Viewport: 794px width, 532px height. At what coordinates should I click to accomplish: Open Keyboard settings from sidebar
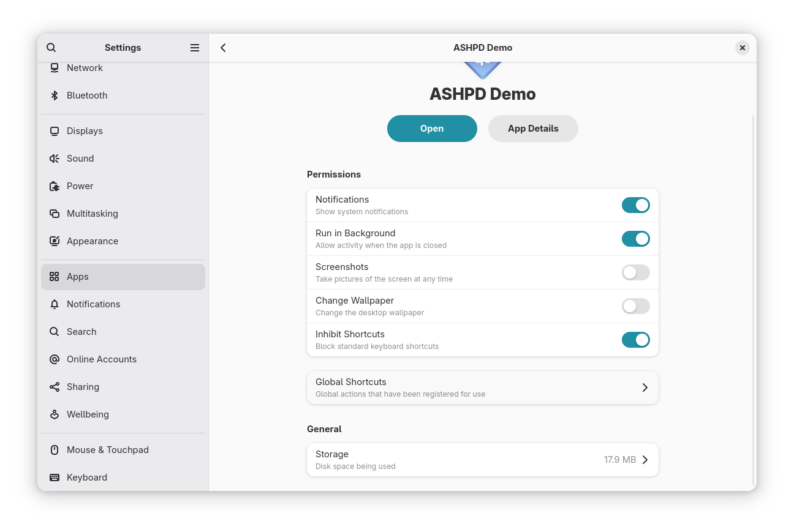(123, 478)
